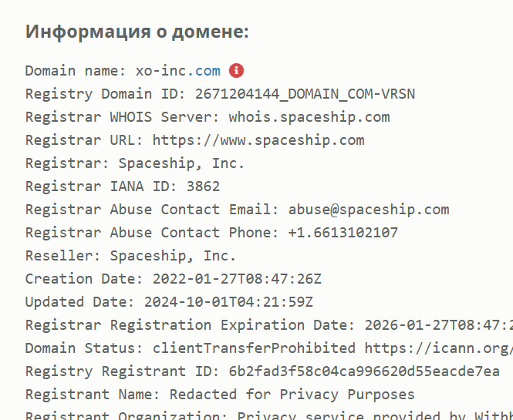The image size is (513, 420).
Task: Click the Updated Date value 2024-10-01T04:21:59Z
Action: click(x=228, y=302)
